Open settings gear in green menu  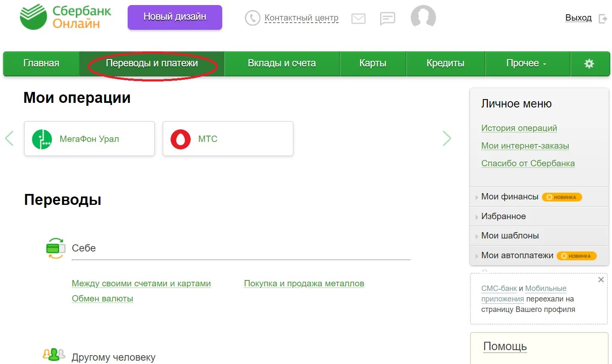click(589, 64)
